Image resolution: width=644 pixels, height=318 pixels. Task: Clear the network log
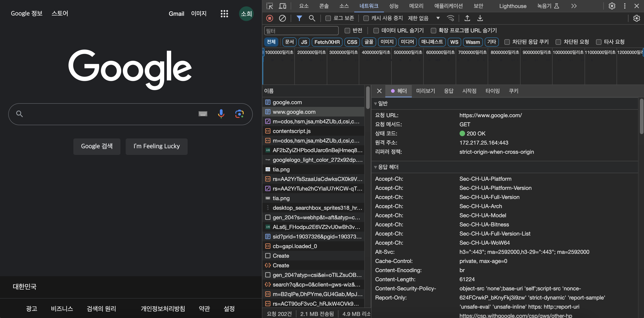(282, 18)
